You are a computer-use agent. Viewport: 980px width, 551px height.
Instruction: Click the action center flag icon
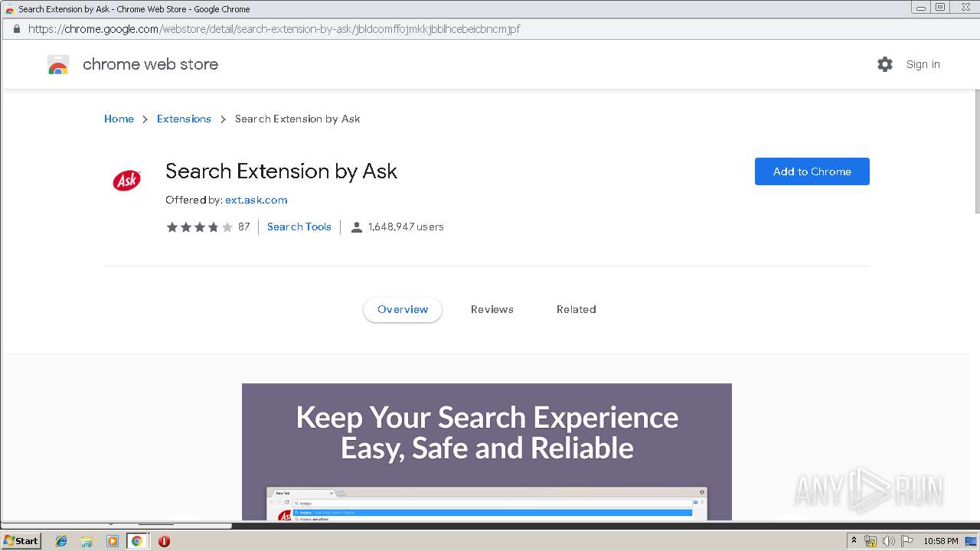pyautogui.click(x=907, y=541)
